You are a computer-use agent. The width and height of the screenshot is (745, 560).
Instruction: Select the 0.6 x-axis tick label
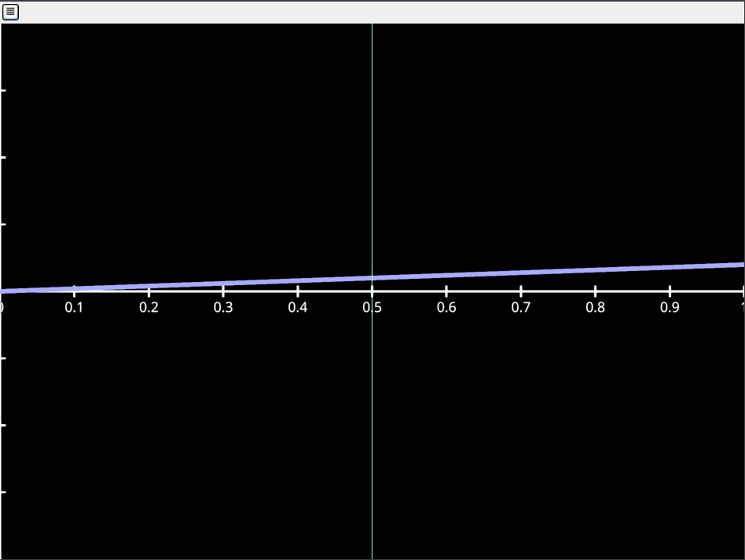(446, 307)
